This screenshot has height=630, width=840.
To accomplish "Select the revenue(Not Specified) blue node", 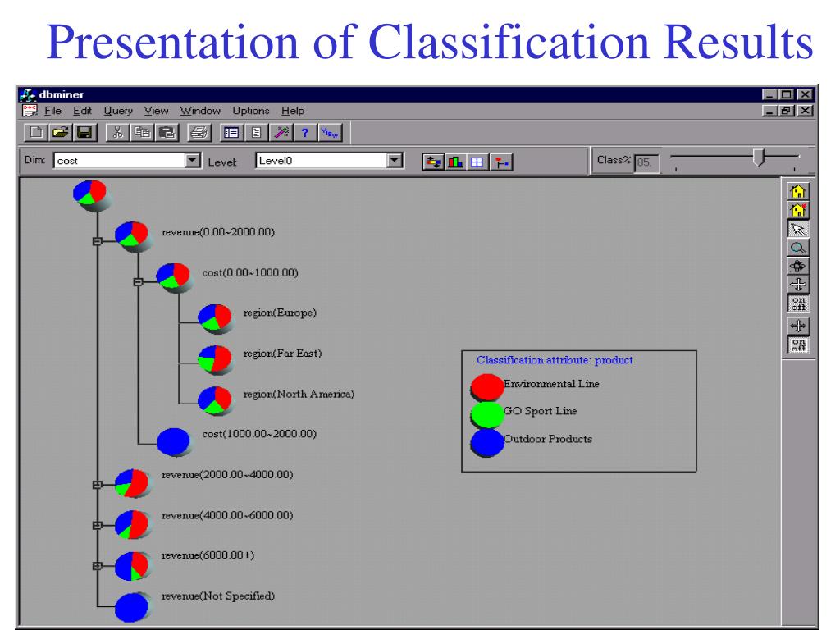I will pyautogui.click(x=132, y=607).
